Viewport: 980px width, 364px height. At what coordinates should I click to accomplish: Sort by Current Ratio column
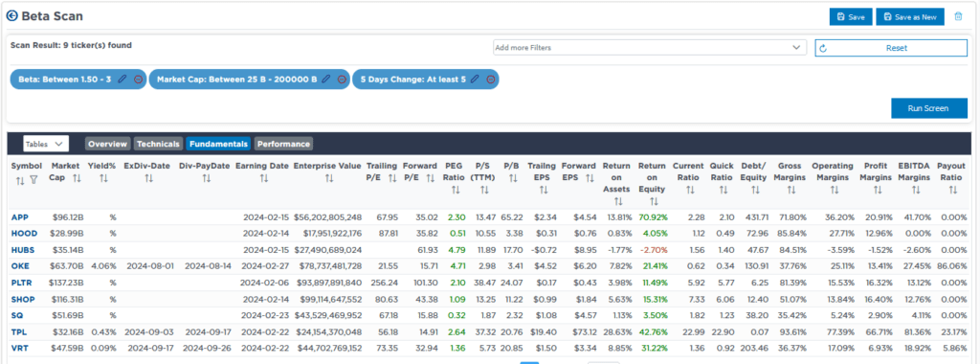689,189
